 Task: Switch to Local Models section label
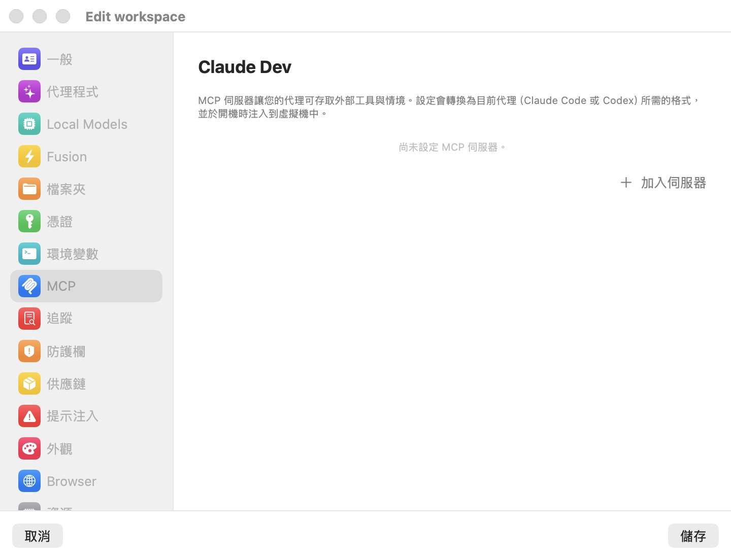[x=87, y=124]
